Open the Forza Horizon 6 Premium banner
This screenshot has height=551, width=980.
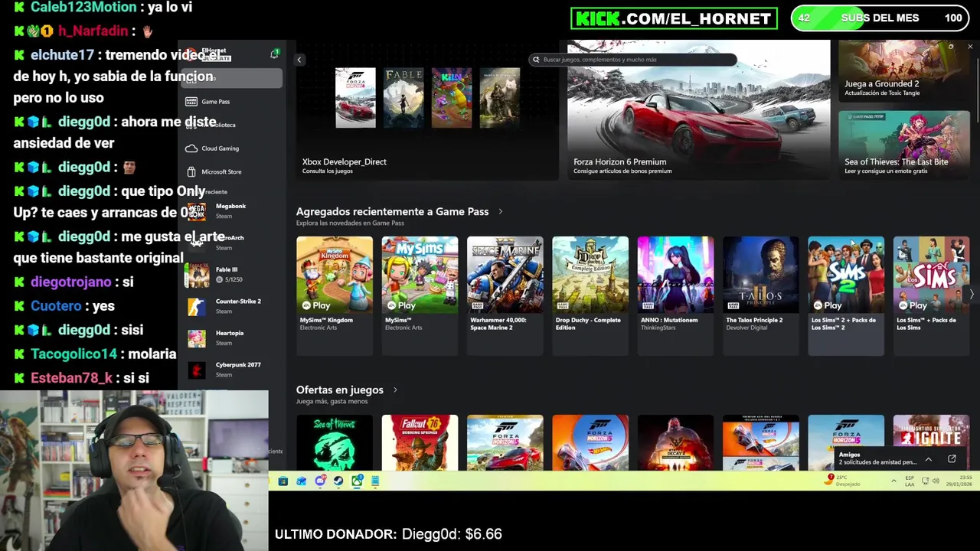(x=698, y=109)
